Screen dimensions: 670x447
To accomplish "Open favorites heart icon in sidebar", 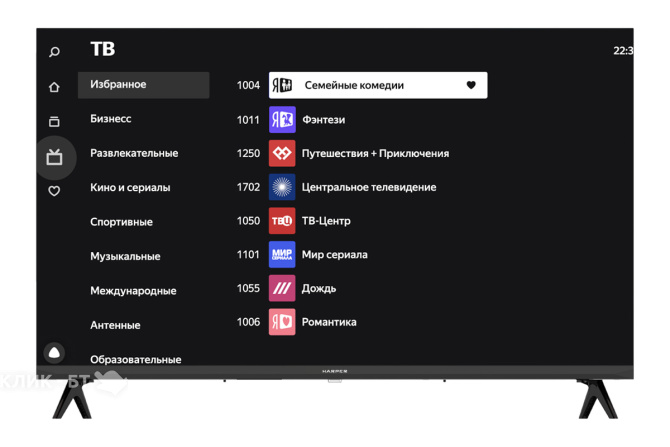I will (54, 191).
